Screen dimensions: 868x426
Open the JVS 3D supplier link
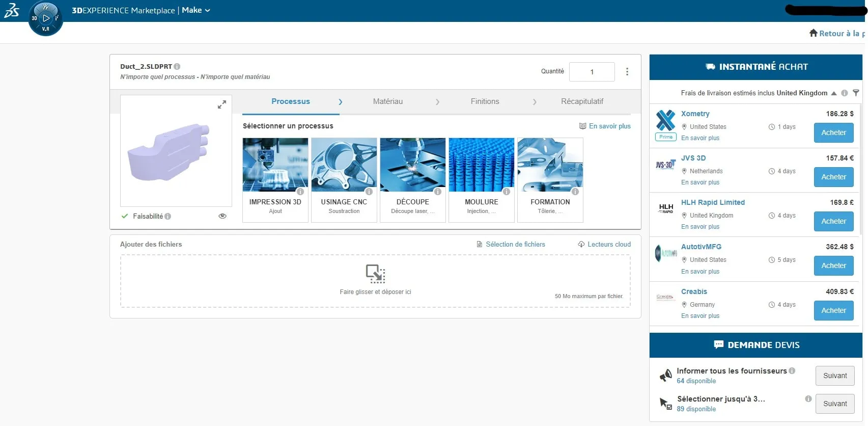pos(693,158)
